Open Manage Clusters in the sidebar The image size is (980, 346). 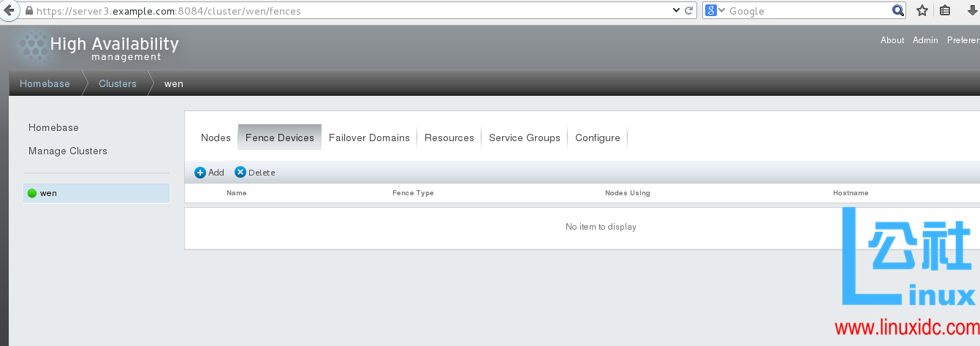click(68, 151)
